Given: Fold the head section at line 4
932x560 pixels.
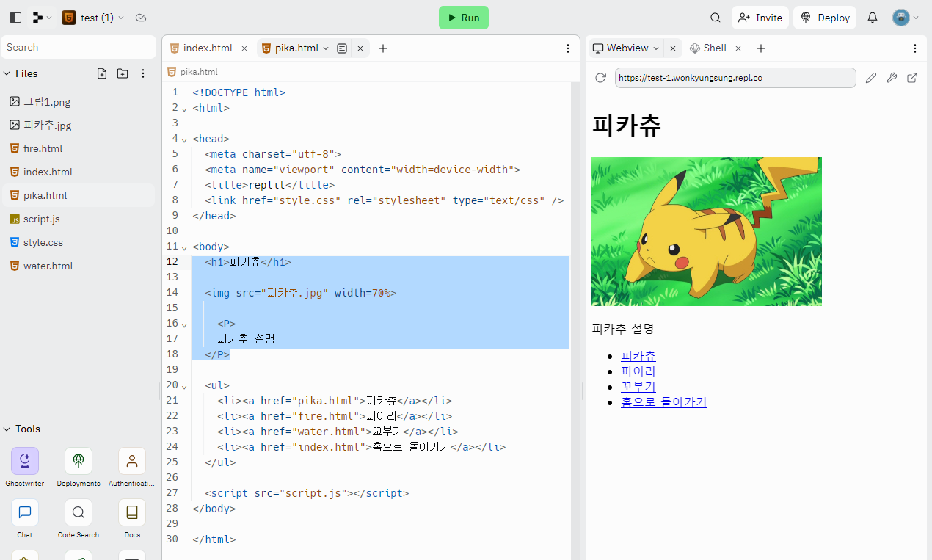Looking at the screenshot, I should 184,139.
